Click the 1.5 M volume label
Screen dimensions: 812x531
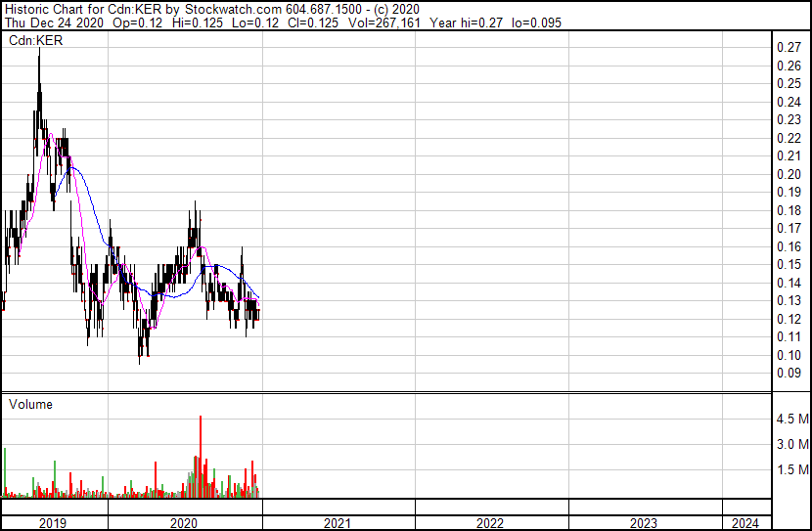tap(792, 469)
